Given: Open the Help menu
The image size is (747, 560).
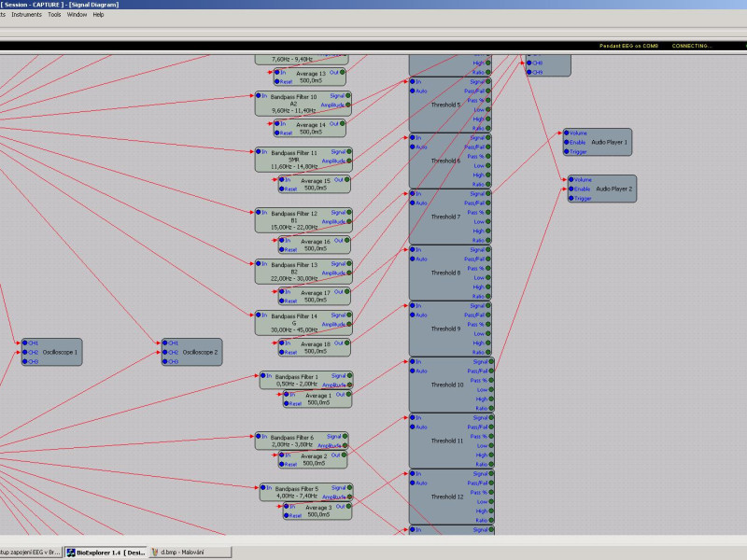Looking at the screenshot, I should [98, 15].
